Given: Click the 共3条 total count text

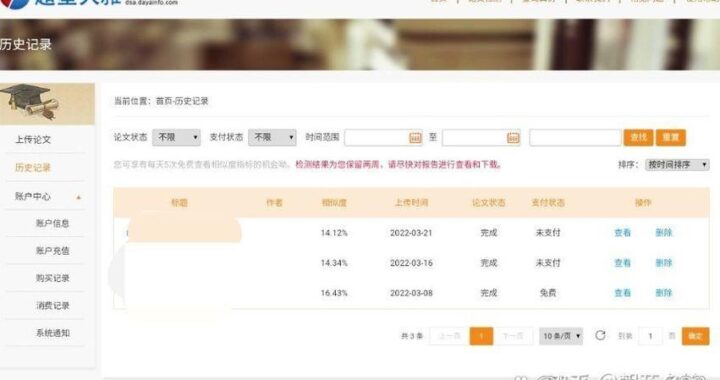Looking at the screenshot, I should (x=412, y=336).
